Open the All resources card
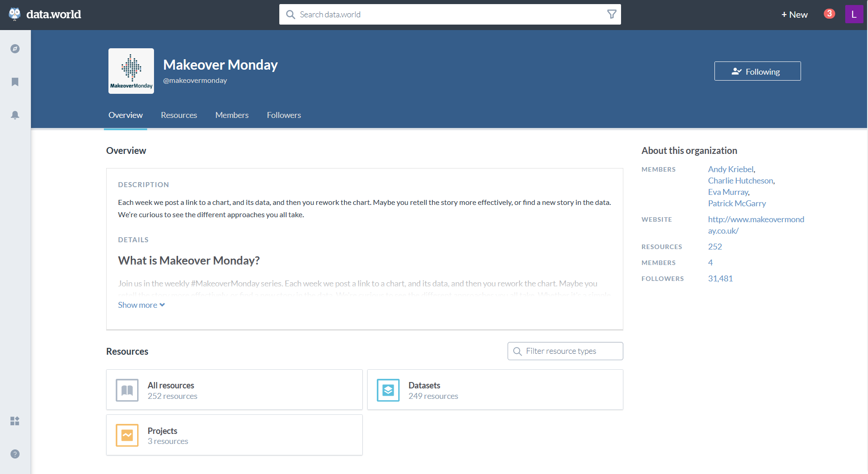Screen dimensions: 868x474 point(234,390)
